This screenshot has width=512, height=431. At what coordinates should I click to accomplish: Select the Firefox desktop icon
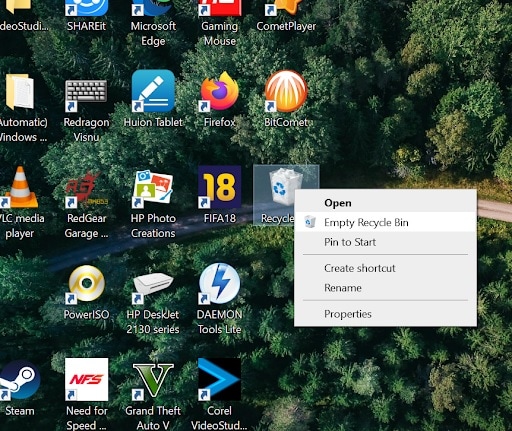click(220, 91)
